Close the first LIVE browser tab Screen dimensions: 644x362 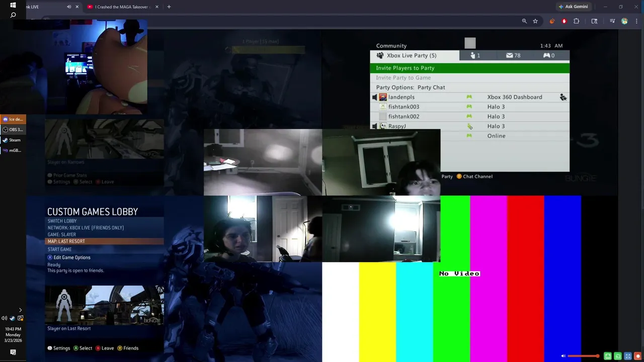click(x=77, y=7)
